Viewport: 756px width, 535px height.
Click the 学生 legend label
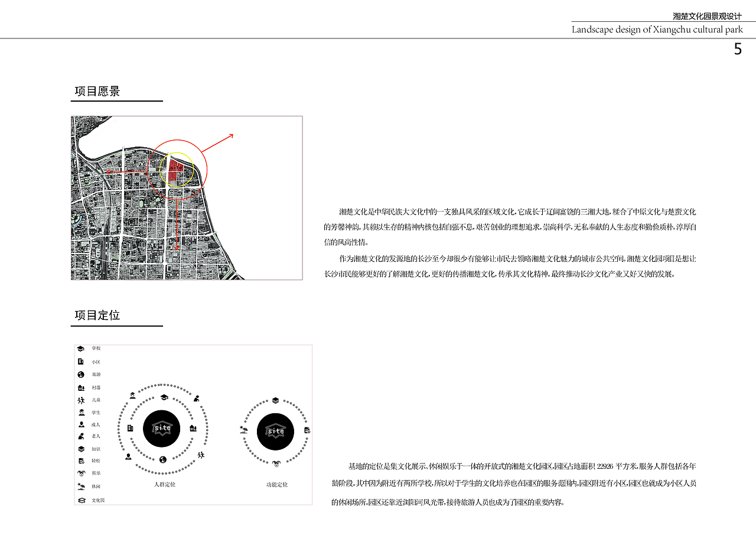[x=96, y=413]
